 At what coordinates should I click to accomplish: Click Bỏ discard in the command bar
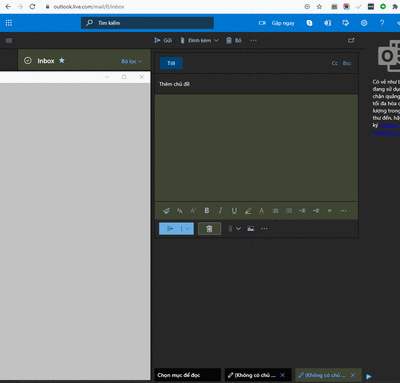234,40
